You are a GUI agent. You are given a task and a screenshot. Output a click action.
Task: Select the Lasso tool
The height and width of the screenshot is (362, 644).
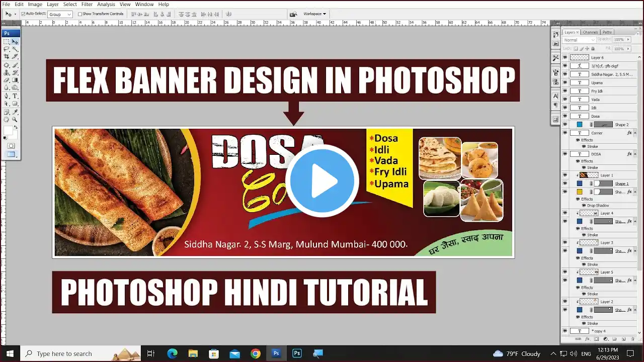[x=7, y=49]
